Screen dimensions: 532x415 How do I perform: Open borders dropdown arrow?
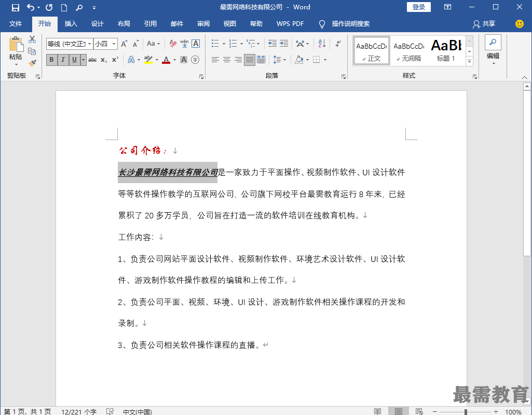325,60
